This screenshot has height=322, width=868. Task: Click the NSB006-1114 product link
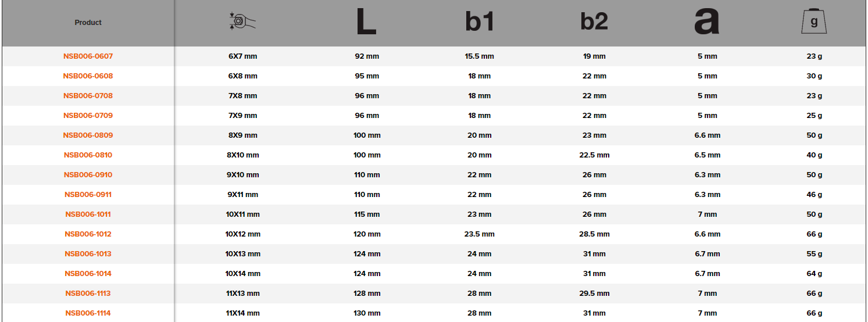pyautogui.click(x=88, y=313)
